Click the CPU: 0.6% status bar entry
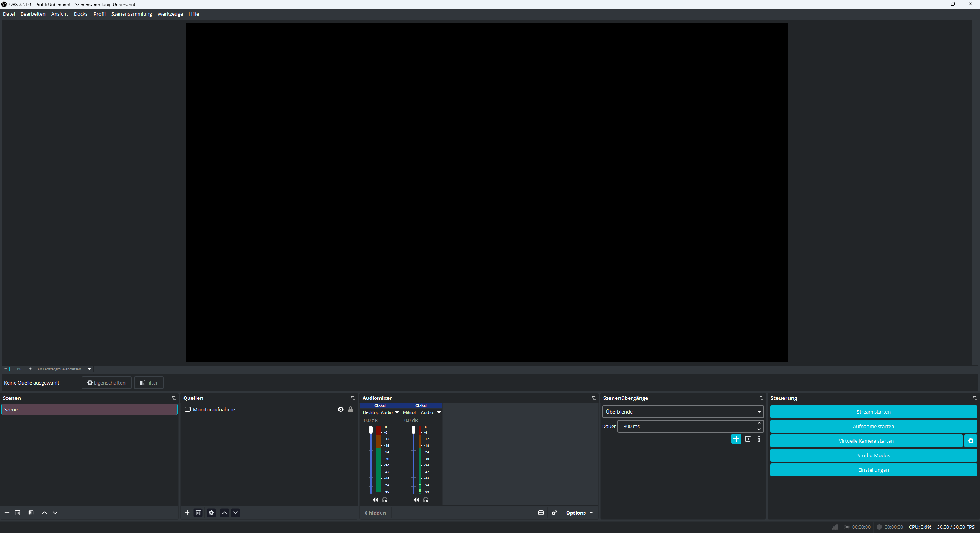This screenshot has height=533, width=980. tap(920, 527)
